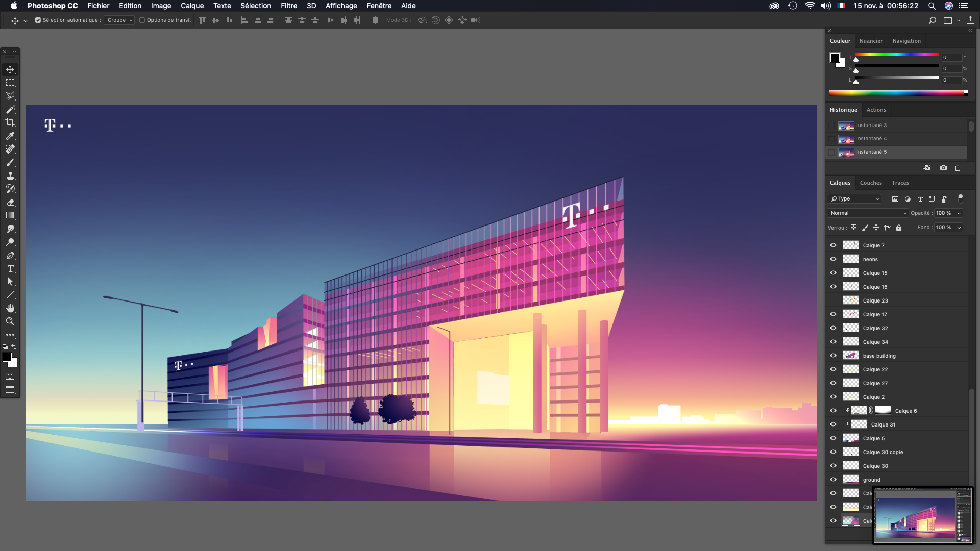The height and width of the screenshot is (551, 980).
Task: Switch to the Navigation tab
Action: (x=906, y=41)
